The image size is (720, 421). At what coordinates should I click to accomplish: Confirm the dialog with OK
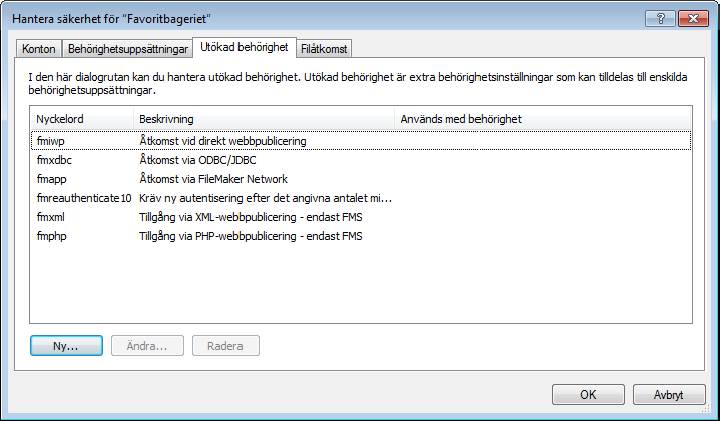tap(588, 394)
